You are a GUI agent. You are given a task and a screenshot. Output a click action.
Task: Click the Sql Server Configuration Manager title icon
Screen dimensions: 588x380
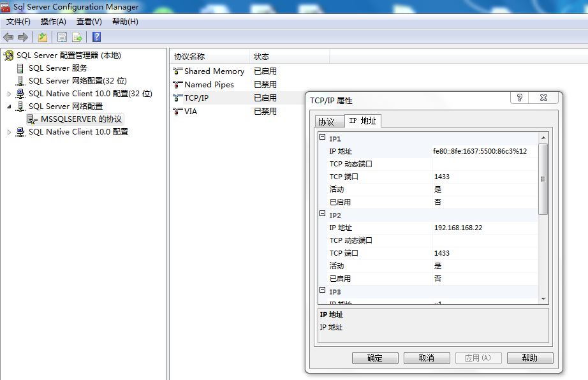pos(5,6)
